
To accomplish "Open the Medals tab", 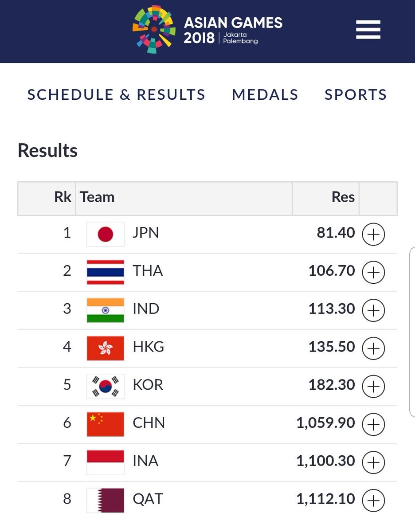I will tap(265, 94).
